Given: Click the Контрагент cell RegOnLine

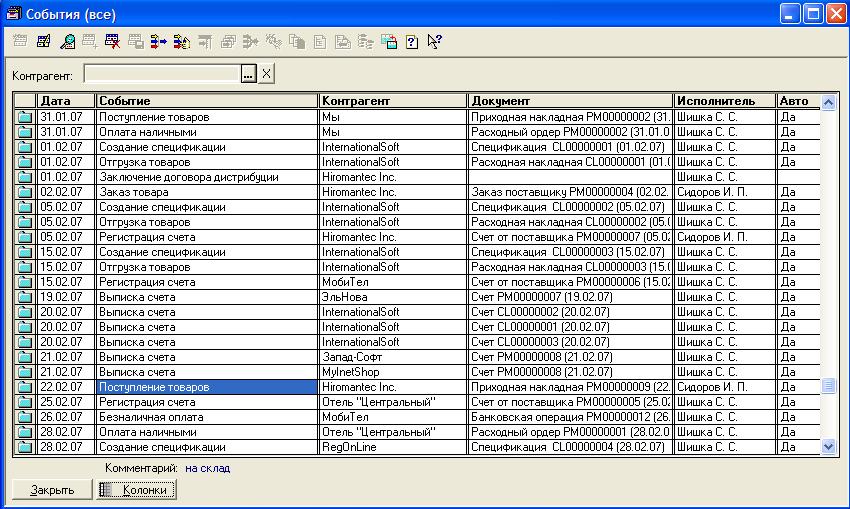Looking at the screenshot, I should [393, 447].
